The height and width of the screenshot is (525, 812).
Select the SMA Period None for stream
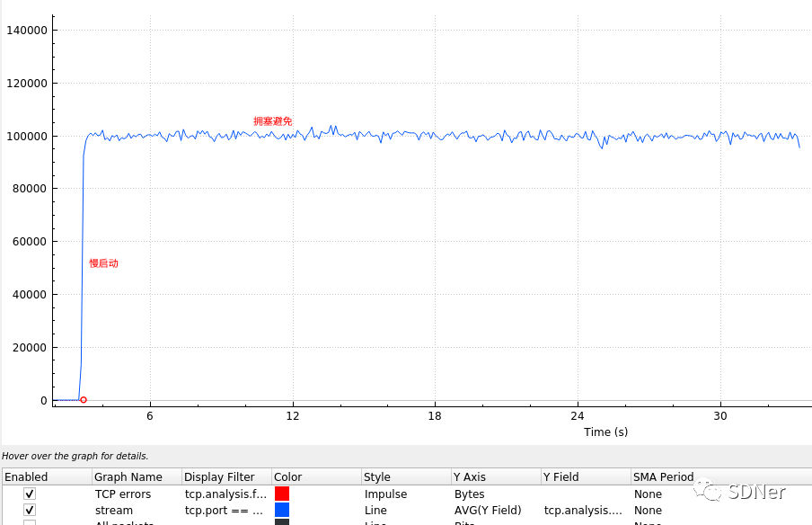point(648,510)
